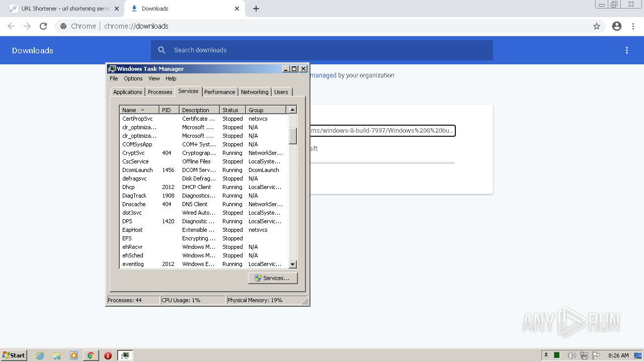
Task: Open Task Manager View menu
Action: click(154, 78)
